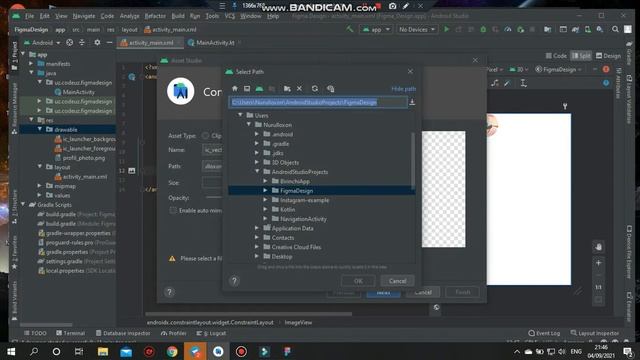This screenshot has width=640, height=360.
Task: Collapse the Nurulloxon folder in path tree
Action: [249, 125]
